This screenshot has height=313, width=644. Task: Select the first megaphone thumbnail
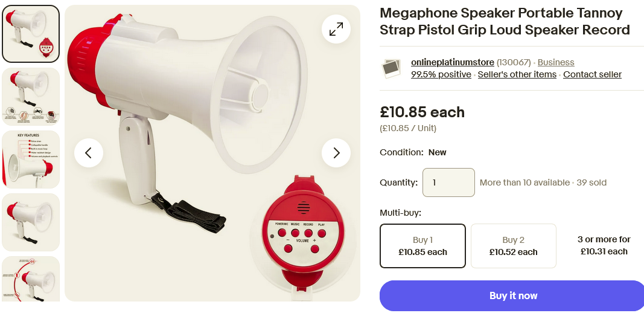[x=31, y=34]
